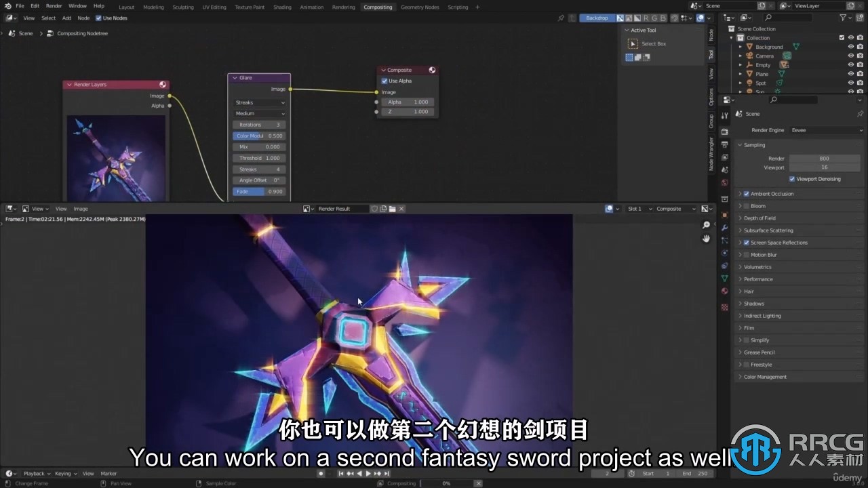The width and height of the screenshot is (868, 488).
Task: Open the Composite layer dropdown in viewer
Action: pyautogui.click(x=675, y=209)
